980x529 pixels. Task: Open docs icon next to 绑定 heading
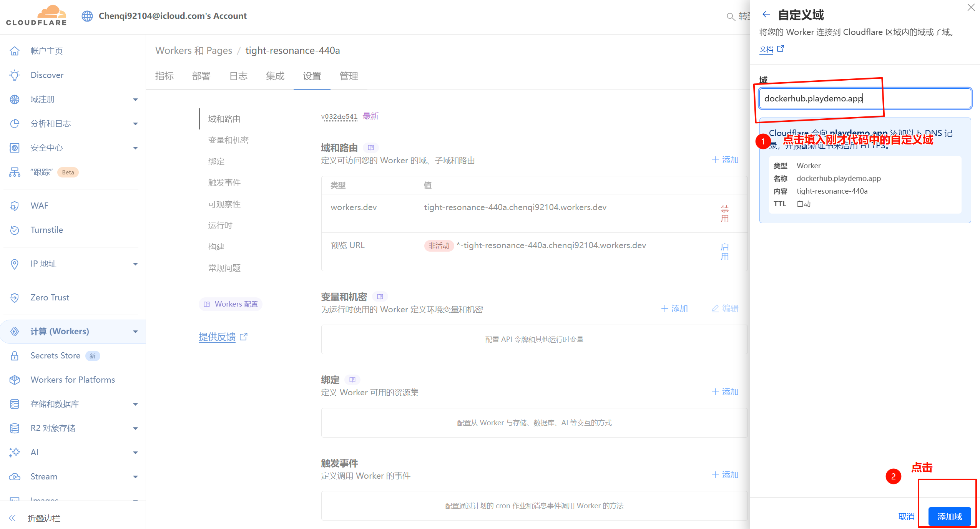(352, 380)
